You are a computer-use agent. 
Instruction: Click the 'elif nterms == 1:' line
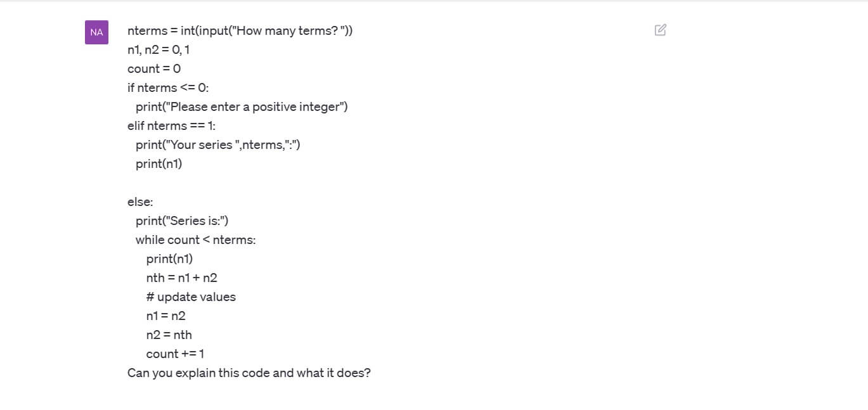click(x=172, y=125)
